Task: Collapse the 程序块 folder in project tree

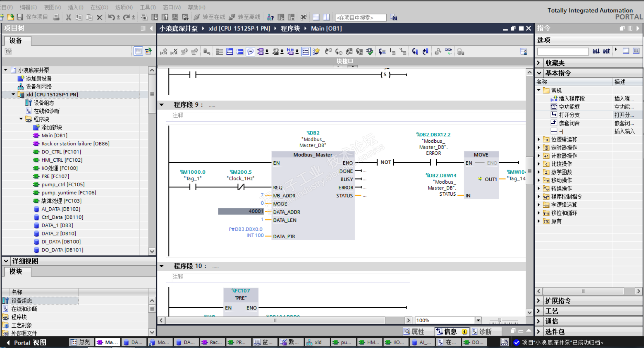Action: coord(21,119)
